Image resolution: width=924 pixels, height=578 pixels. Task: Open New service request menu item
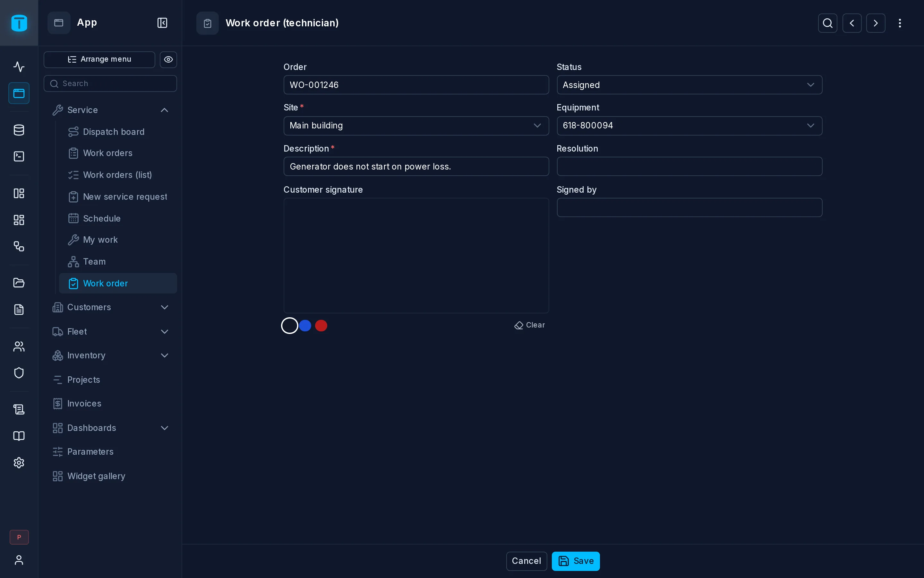(x=118, y=197)
